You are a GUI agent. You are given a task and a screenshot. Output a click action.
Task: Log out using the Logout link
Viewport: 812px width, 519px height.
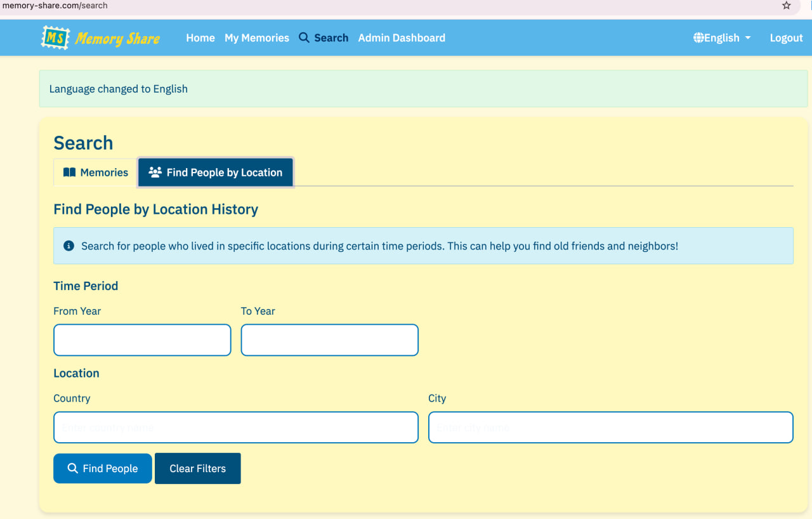[786, 38]
